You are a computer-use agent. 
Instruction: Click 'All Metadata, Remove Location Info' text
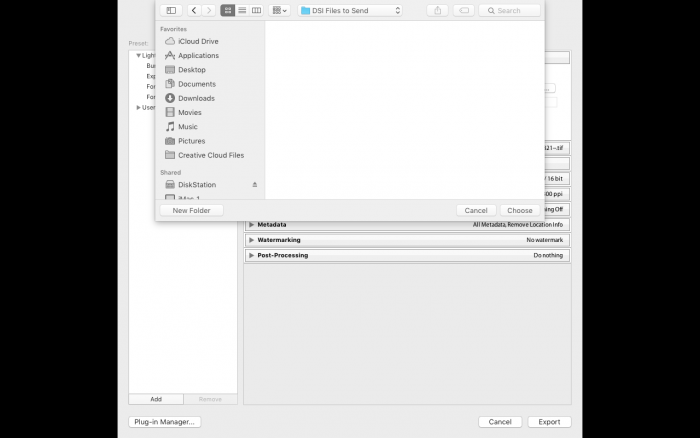pyautogui.click(x=518, y=225)
